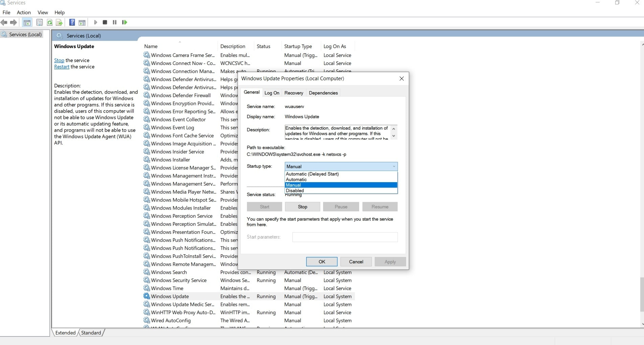The image size is (644, 345).
Task: Click the Stop the service link
Action: pos(59,60)
